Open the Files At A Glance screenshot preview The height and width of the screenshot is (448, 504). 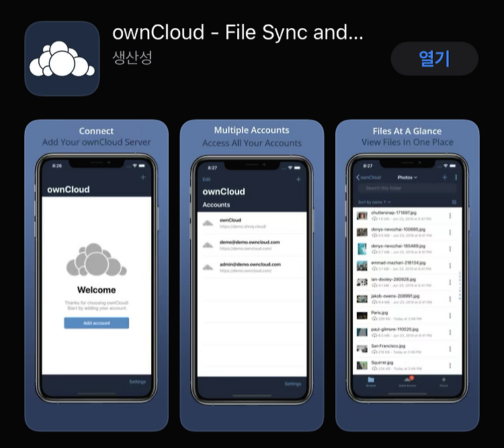(407, 275)
